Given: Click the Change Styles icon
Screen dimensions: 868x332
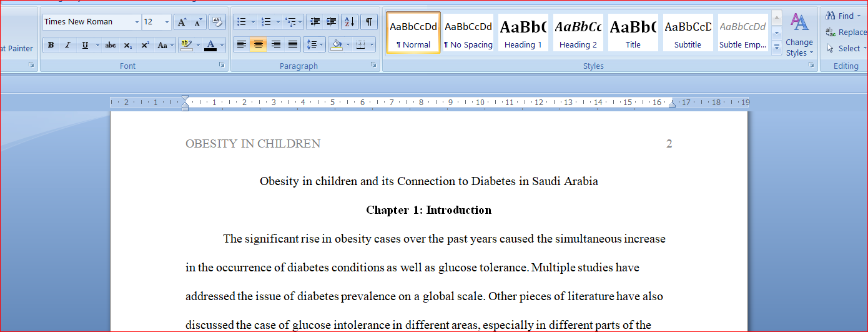Looking at the screenshot, I should click(799, 35).
